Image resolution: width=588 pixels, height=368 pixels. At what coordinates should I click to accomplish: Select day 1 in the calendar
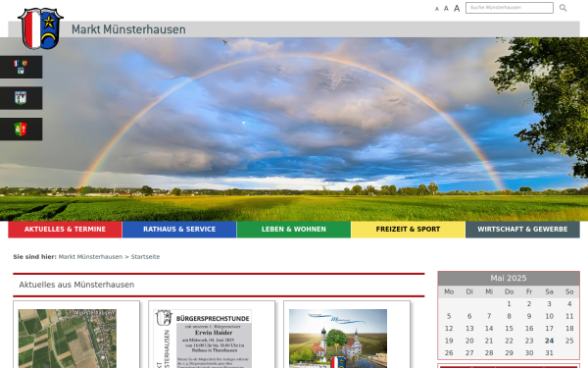509,304
